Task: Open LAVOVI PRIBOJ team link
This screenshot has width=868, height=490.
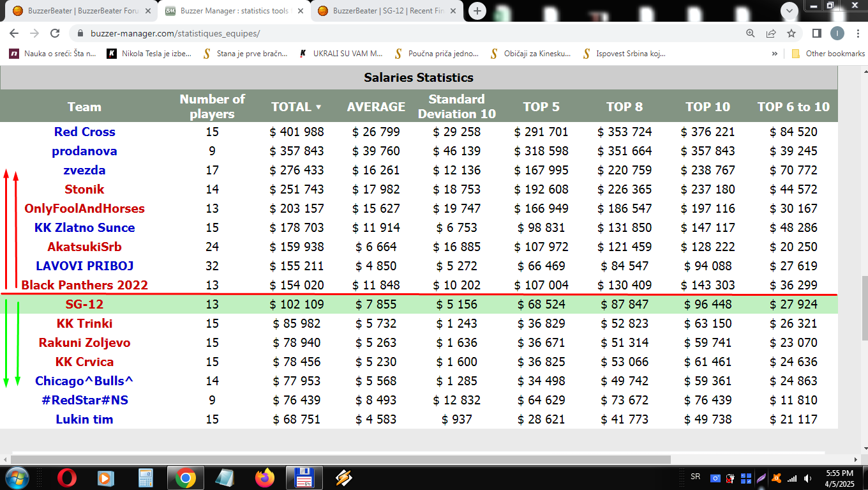Action: pos(85,266)
